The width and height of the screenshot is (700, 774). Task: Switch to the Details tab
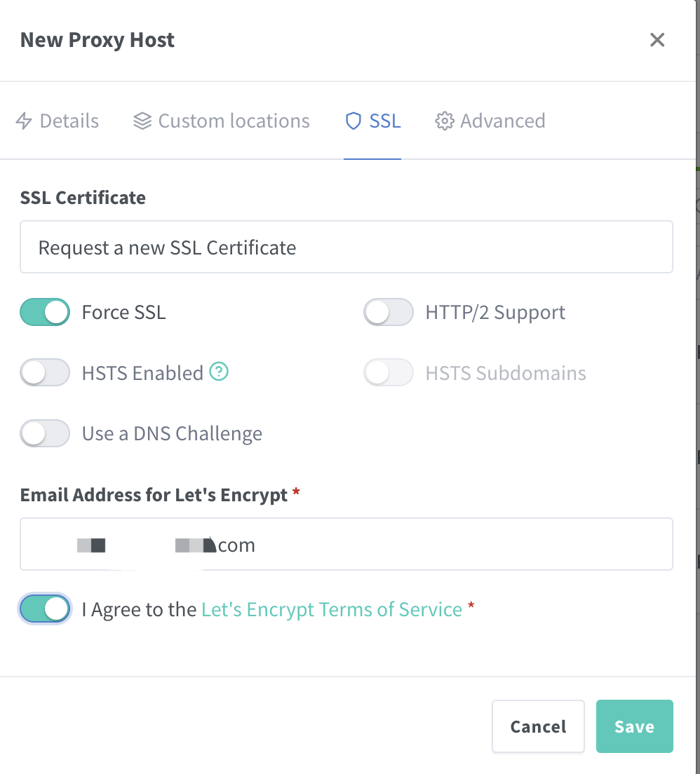coord(69,121)
